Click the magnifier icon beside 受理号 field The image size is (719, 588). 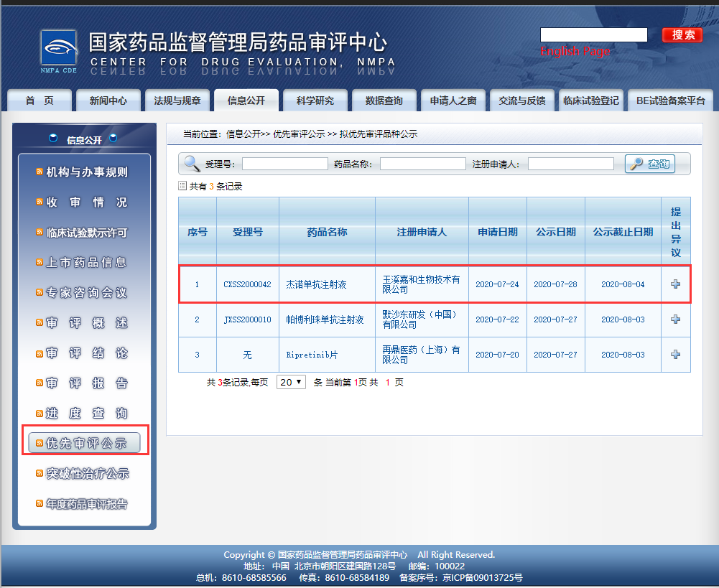tap(191, 163)
